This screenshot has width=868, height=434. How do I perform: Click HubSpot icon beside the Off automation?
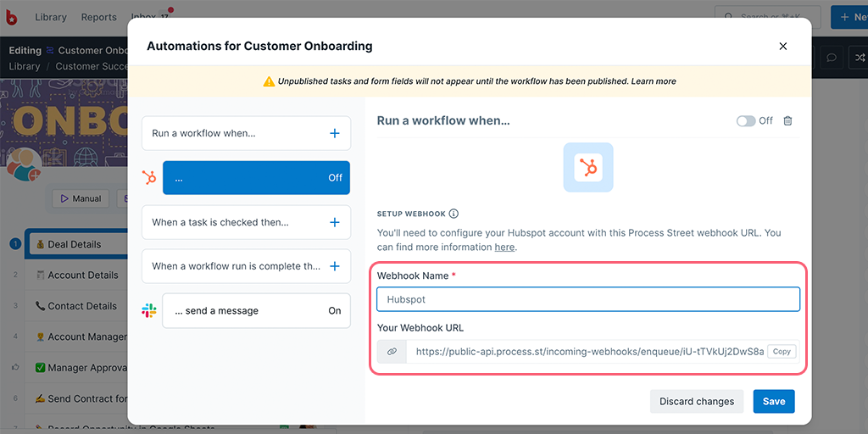[149, 178]
